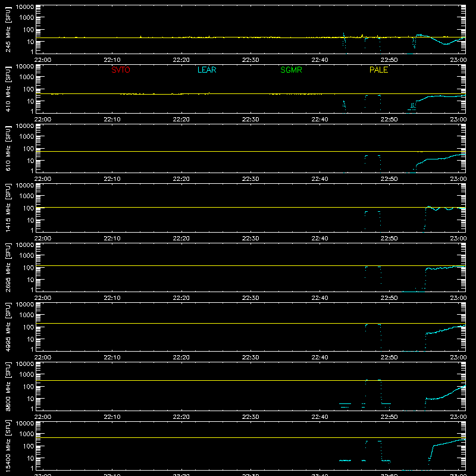Click 22:20 tick label under 4995 MHz plot
The height and width of the screenshot is (476, 476).
(x=181, y=358)
